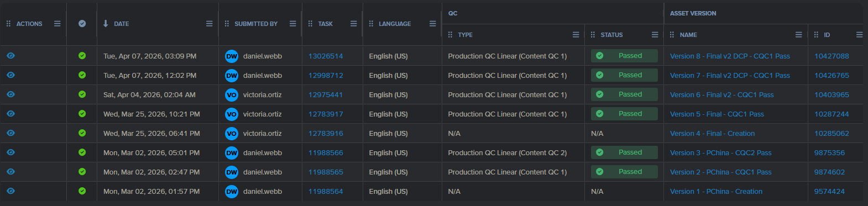The height and width of the screenshot is (206, 868).
Task: Click the date Sat, Apr 04, 2026, 02:04 AM
Action: pyautogui.click(x=149, y=95)
